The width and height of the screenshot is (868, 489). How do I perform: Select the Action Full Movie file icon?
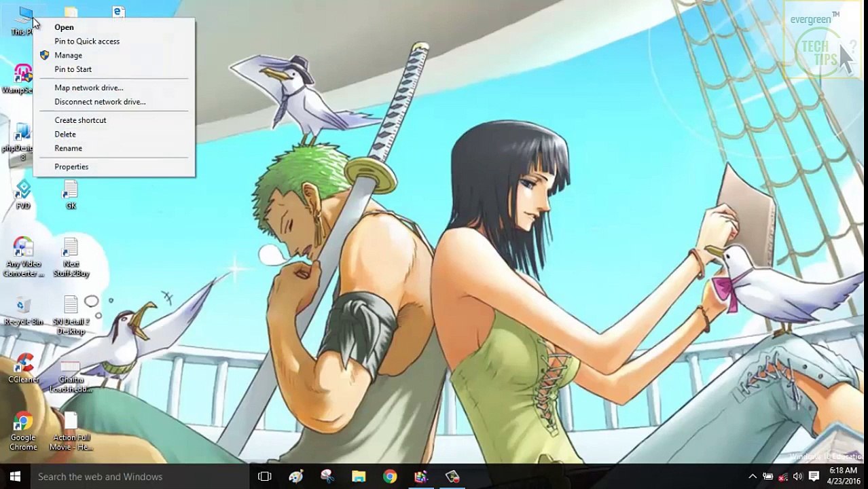pyautogui.click(x=71, y=432)
